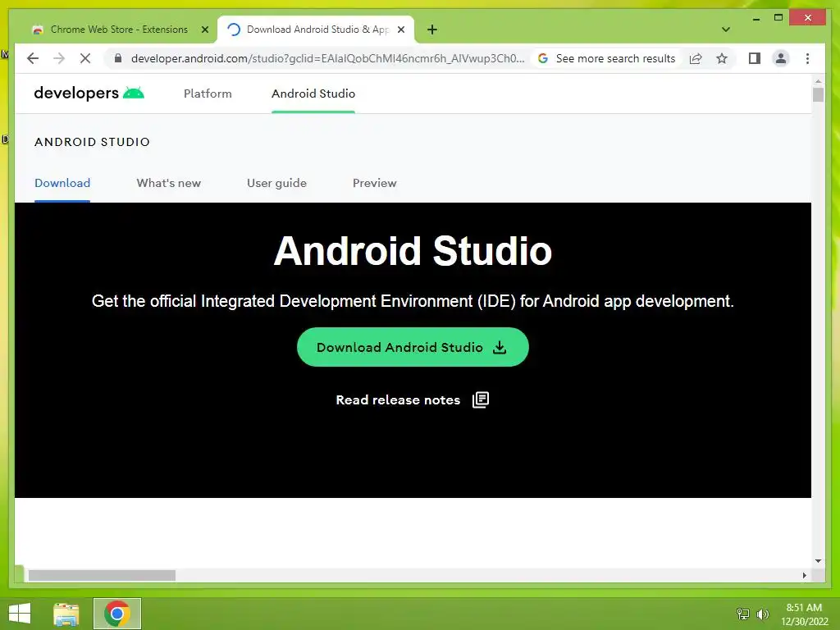Open the developers Android logo home link
The image size is (840, 630).
click(x=89, y=94)
